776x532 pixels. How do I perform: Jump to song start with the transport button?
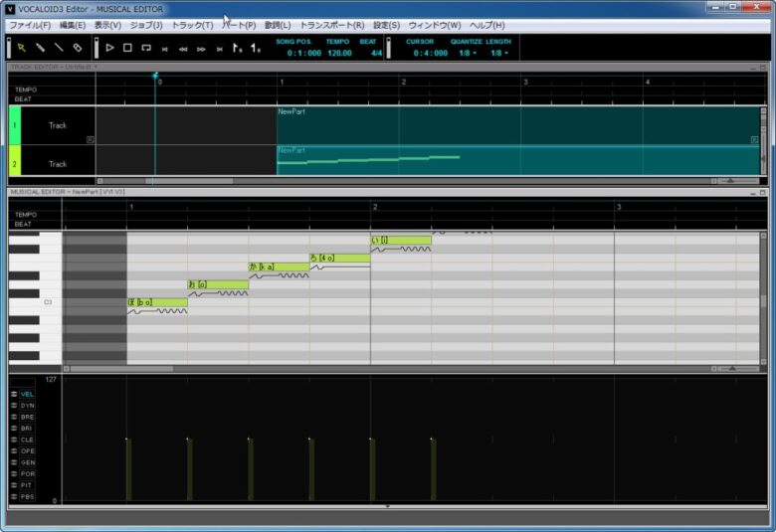pos(165,49)
